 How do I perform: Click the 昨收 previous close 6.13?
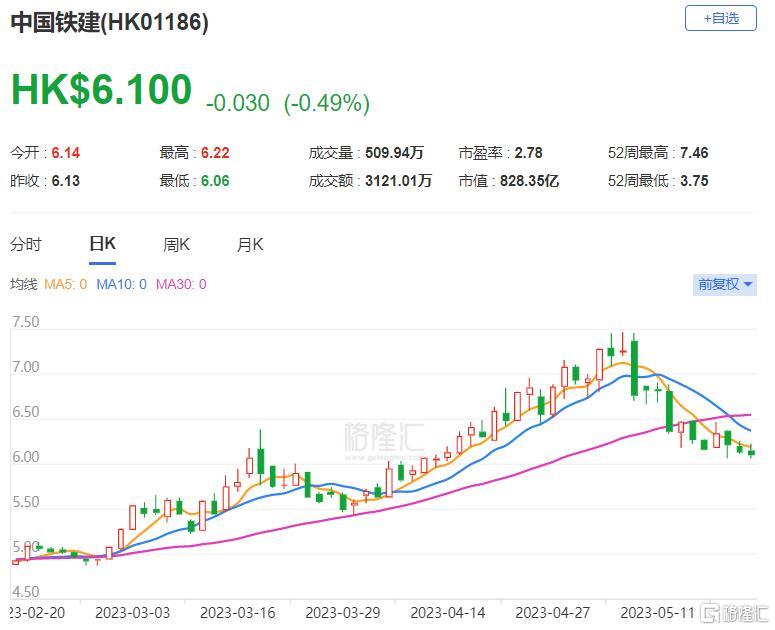[66, 181]
